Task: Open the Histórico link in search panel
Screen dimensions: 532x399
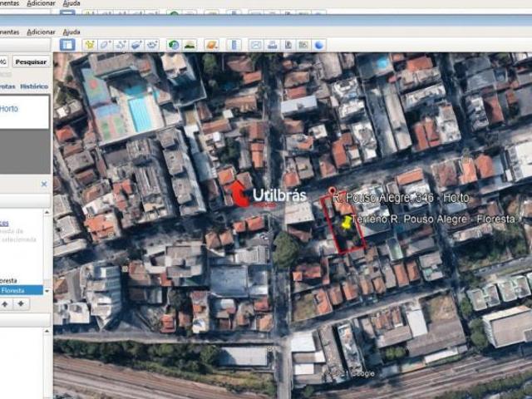Action: click(34, 86)
